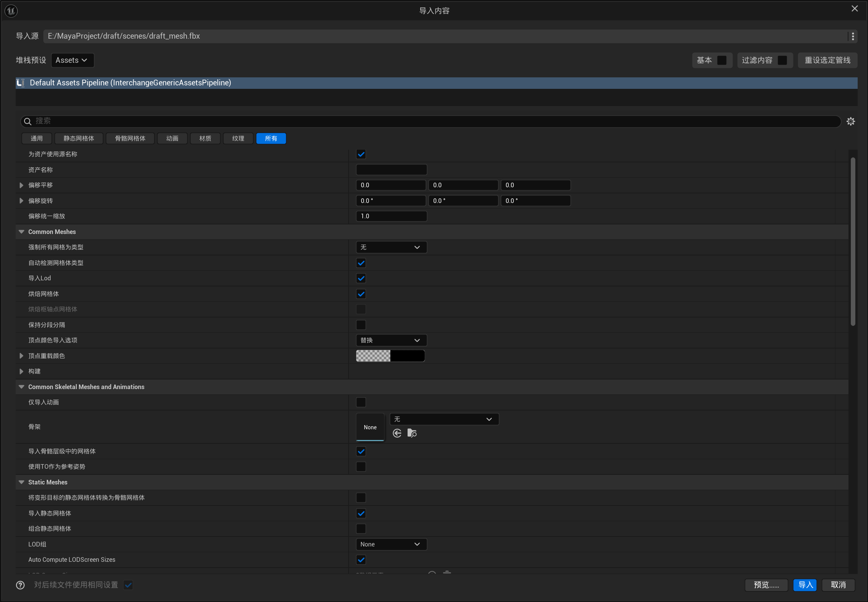
Task: Toggle the 组合静态网格体 checkbox
Action: [x=361, y=528]
